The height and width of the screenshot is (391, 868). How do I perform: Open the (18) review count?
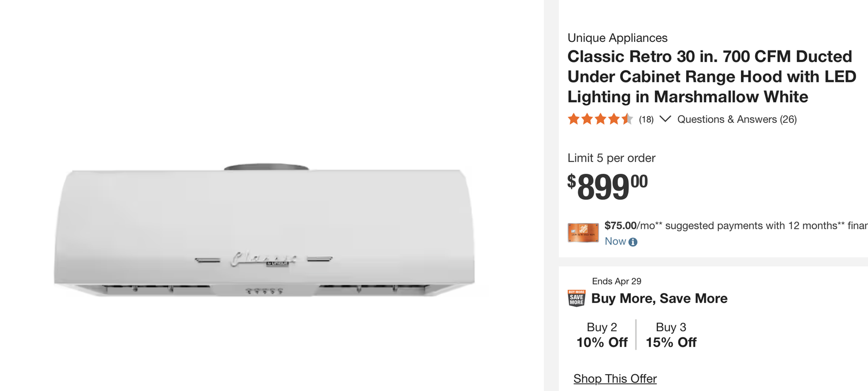646,119
